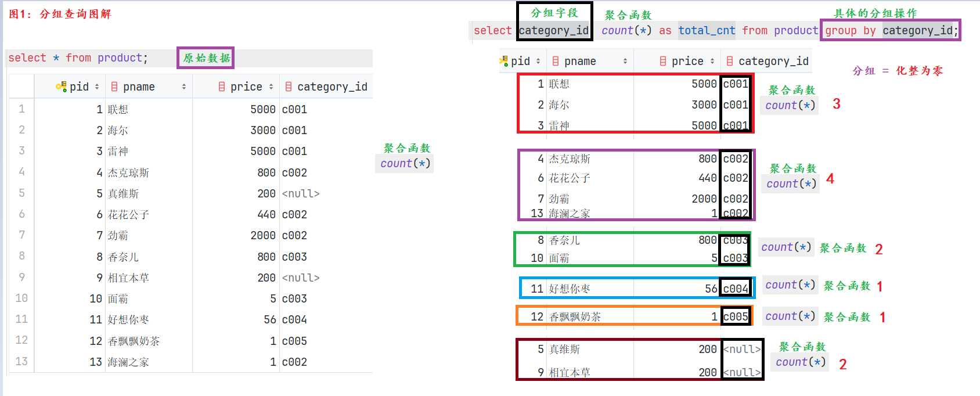Click price '56' in the grouped result table
The image size is (980, 396).
pos(711,289)
